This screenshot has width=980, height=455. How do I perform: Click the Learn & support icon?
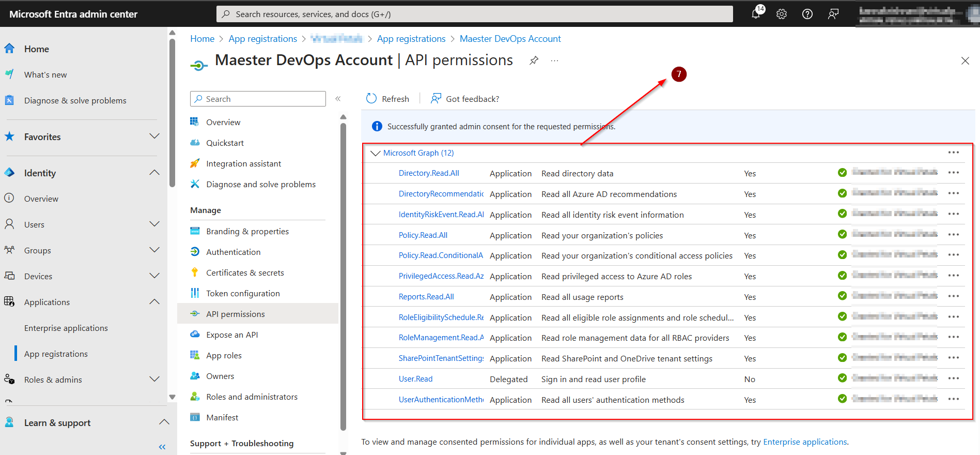coord(9,422)
